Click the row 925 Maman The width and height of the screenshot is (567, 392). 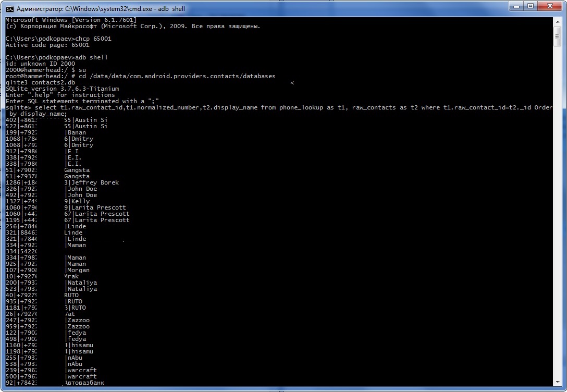[x=45, y=264]
